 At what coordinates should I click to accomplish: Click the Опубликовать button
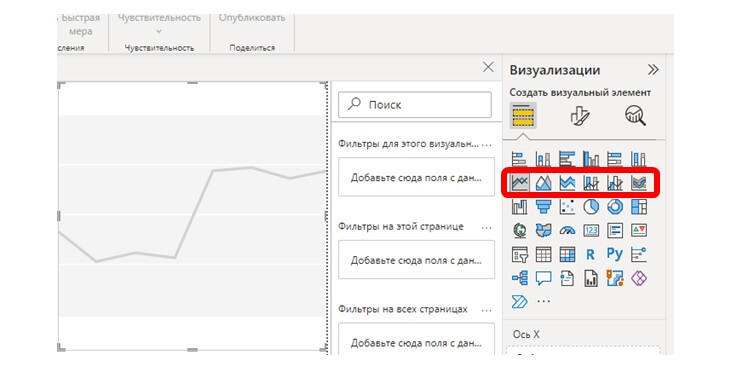(252, 18)
